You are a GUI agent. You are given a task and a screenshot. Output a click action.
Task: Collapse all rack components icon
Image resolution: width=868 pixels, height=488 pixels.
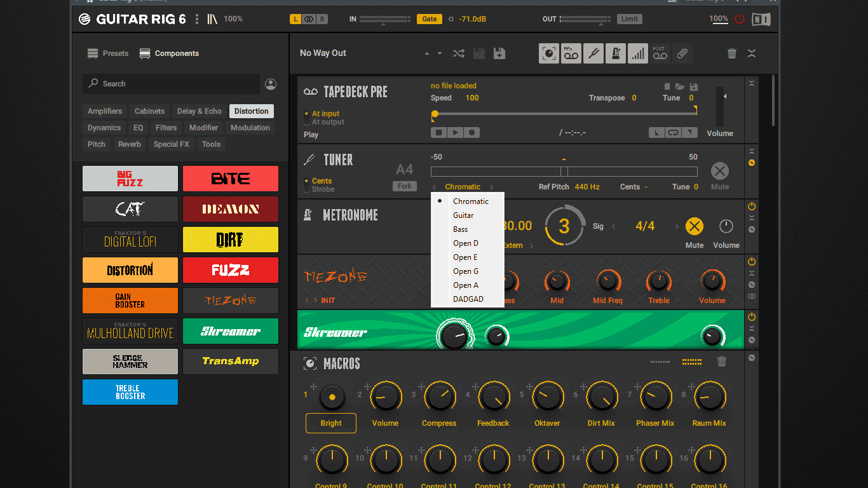[x=752, y=53]
